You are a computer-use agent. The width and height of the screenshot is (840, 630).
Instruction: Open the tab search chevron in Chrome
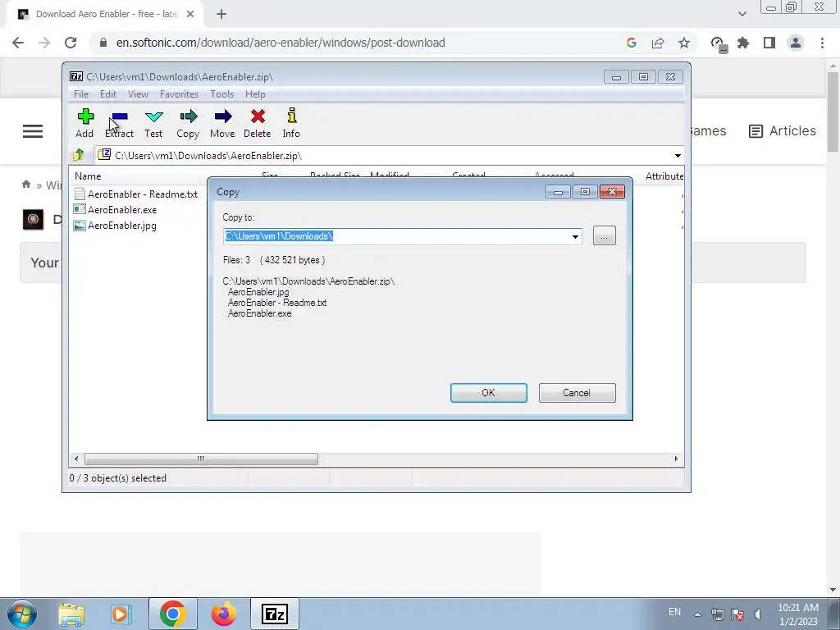(742, 14)
